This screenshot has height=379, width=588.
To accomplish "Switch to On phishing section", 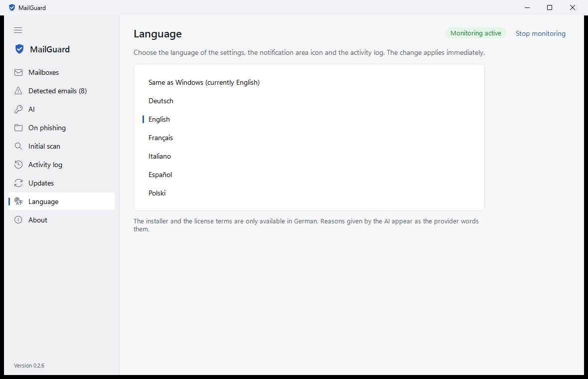I will pyautogui.click(x=61, y=128).
